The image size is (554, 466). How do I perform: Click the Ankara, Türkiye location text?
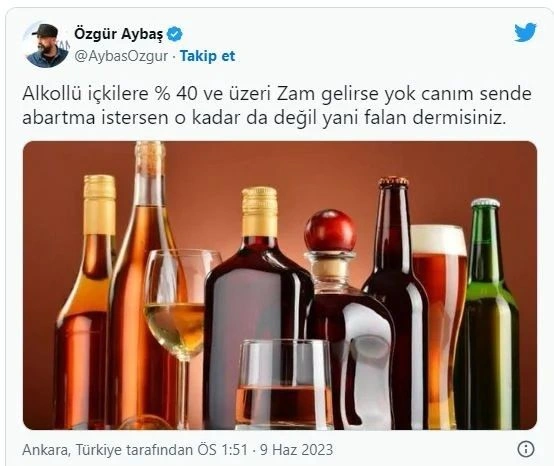73,450
